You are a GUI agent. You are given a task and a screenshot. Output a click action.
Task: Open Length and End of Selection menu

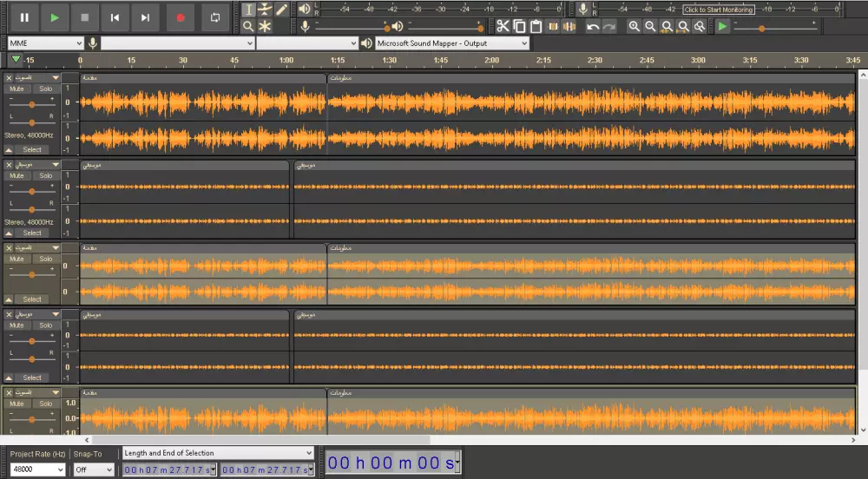coord(217,453)
